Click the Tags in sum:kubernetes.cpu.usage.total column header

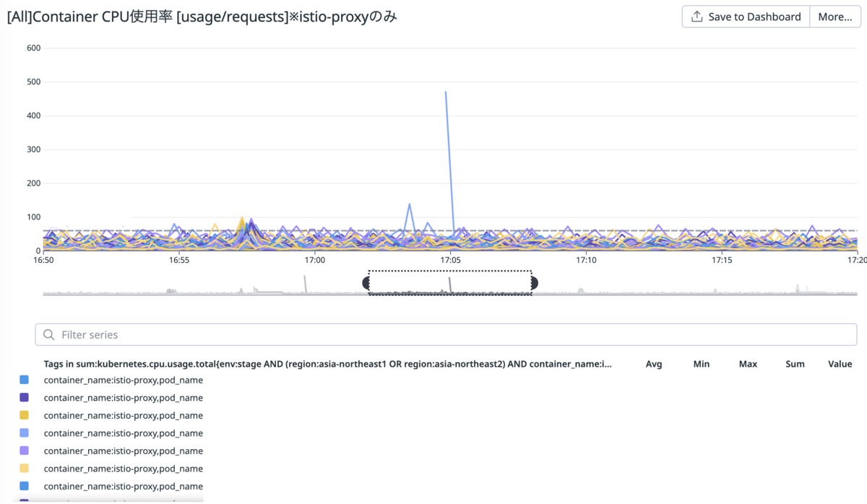pyautogui.click(x=328, y=364)
